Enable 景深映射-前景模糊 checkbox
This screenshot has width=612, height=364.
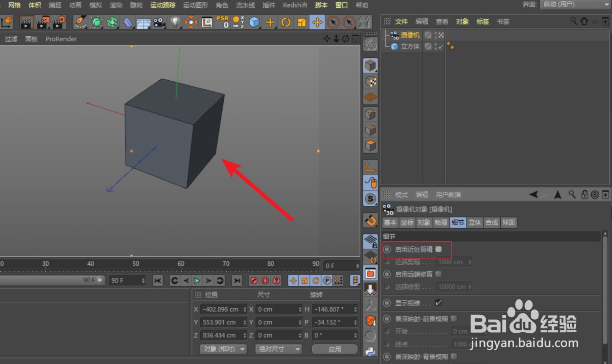(454, 318)
